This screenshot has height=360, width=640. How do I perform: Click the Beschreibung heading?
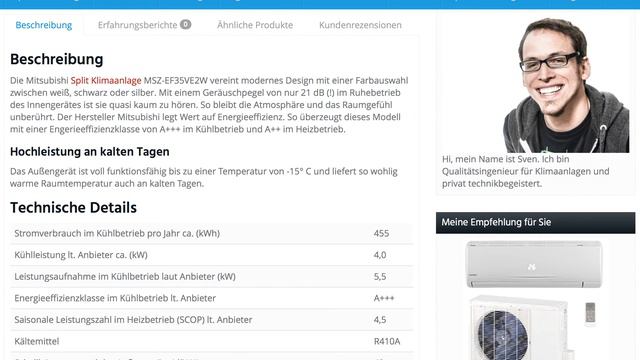pyautogui.click(x=57, y=59)
